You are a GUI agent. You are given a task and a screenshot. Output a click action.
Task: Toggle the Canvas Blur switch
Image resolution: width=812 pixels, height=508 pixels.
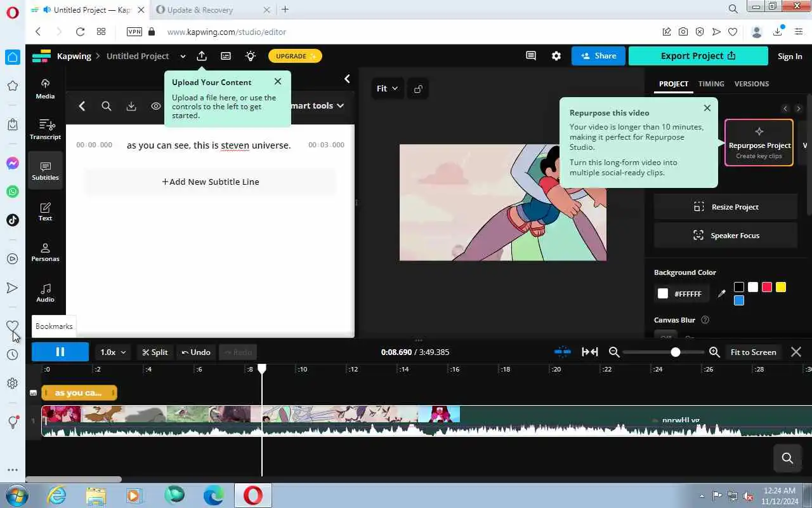(x=665, y=337)
